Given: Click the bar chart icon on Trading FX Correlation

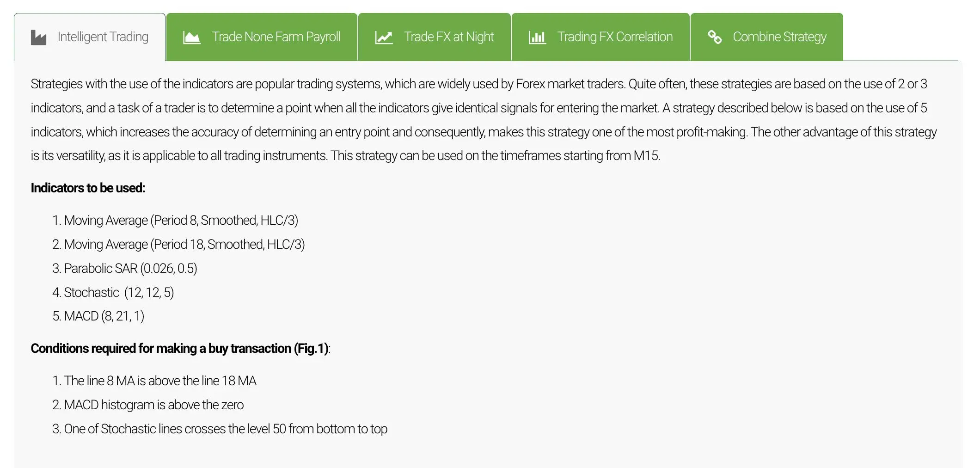Looking at the screenshot, I should pos(537,37).
